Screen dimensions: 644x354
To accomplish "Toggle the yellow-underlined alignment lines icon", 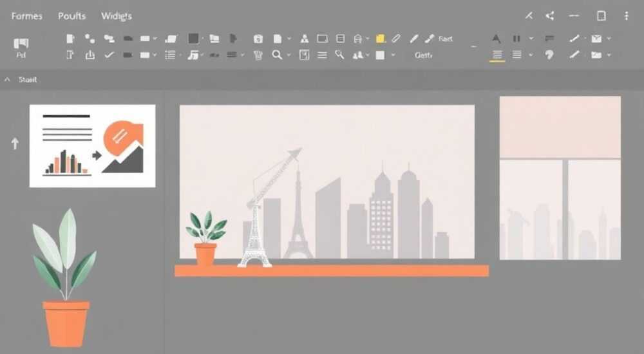I will tap(497, 55).
